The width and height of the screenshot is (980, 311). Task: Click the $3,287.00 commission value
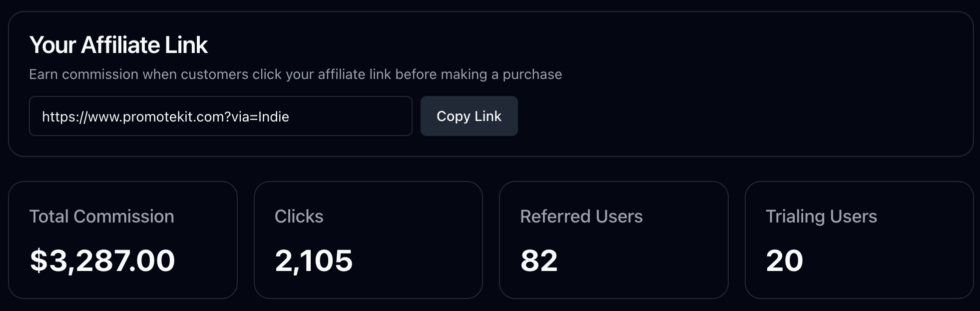click(x=102, y=260)
